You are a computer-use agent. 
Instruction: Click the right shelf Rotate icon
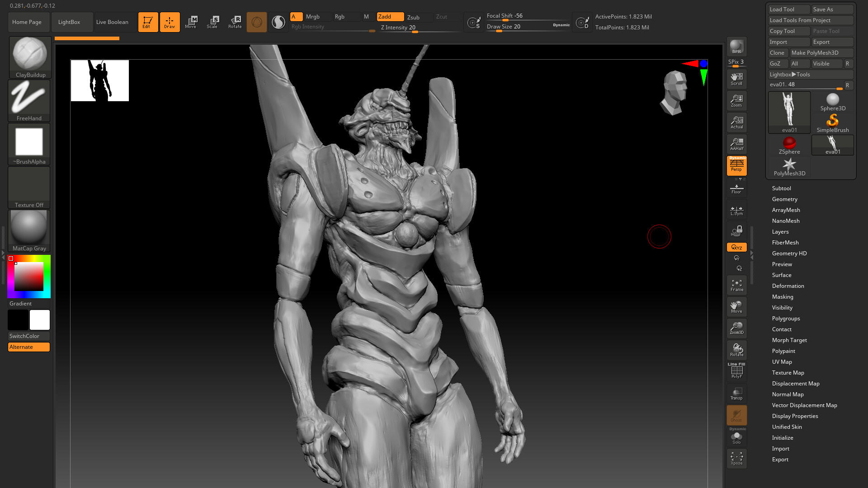[x=736, y=350]
